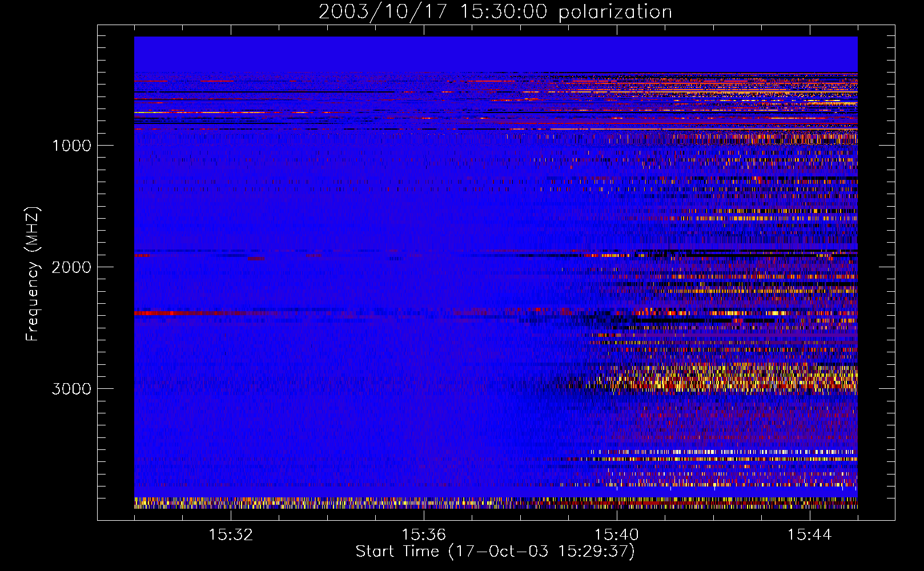924x571 pixels.
Task: Click the plot title '2003/10/17 15:30:00 polarization'
Action: tap(495, 12)
